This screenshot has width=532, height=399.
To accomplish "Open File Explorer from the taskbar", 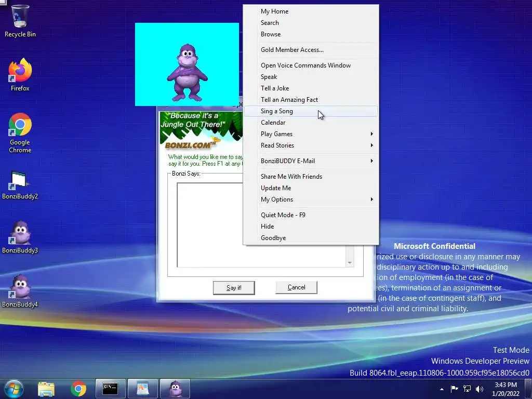I will point(46,389).
